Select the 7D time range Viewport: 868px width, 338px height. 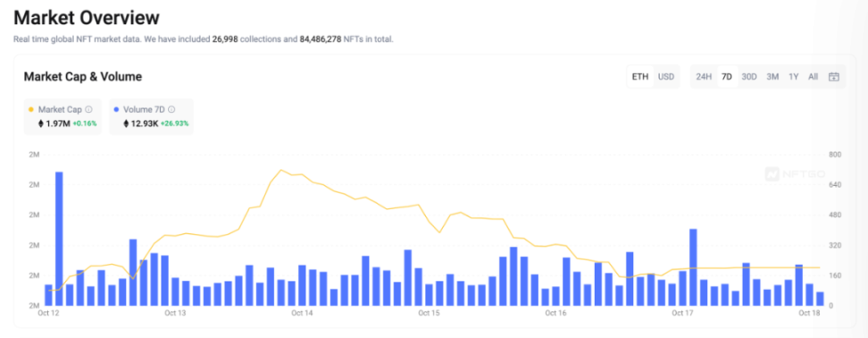click(727, 77)
